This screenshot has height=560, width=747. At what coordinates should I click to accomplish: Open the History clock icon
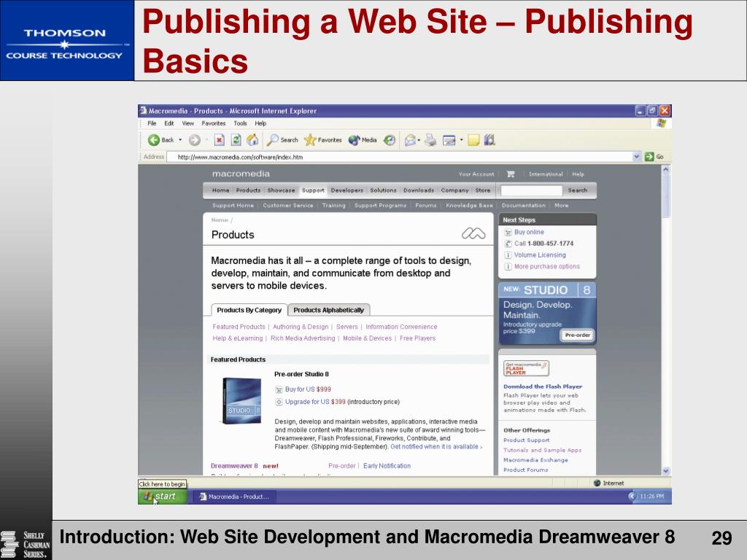[390, 140]
